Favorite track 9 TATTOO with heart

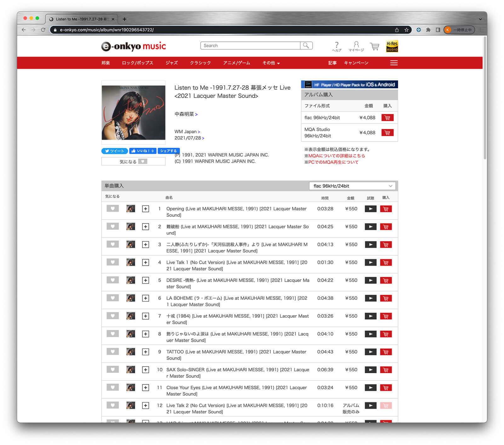[x=112, y=351]
